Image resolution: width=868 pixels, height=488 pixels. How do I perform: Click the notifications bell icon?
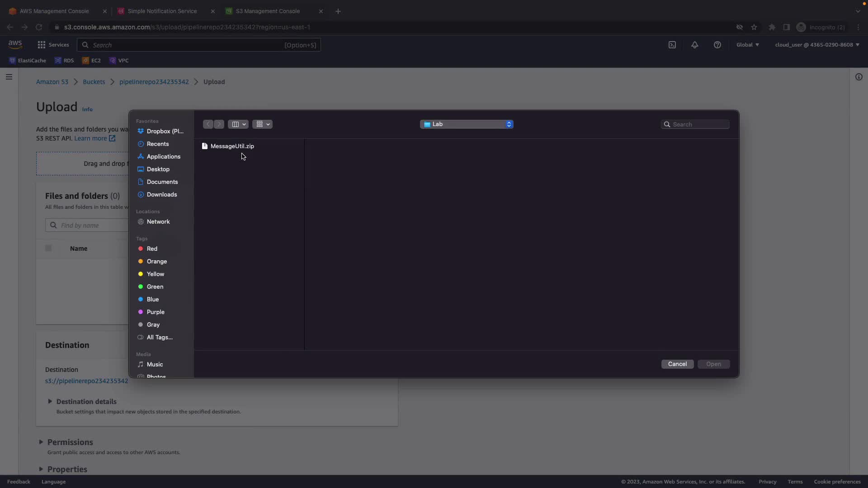pyautogui.click(x=695, y=45)
